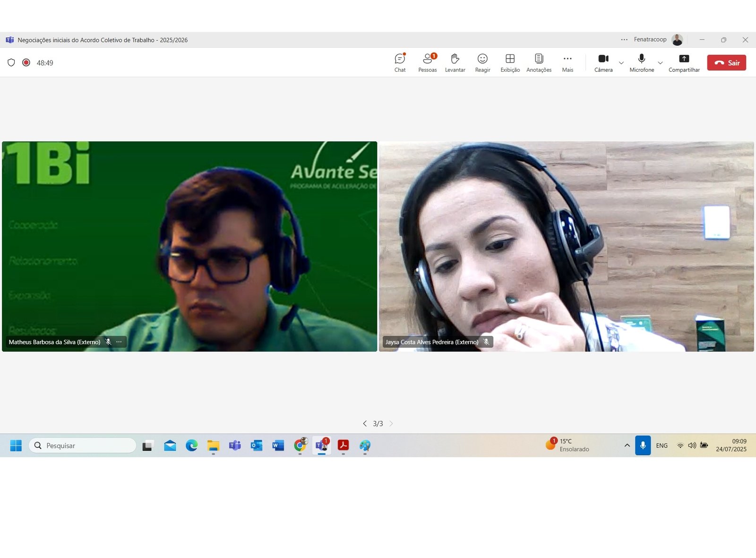Expand microphone options dropdown arrow
The width and height of the screenshot is (756, 558).
tap(660, 63)
